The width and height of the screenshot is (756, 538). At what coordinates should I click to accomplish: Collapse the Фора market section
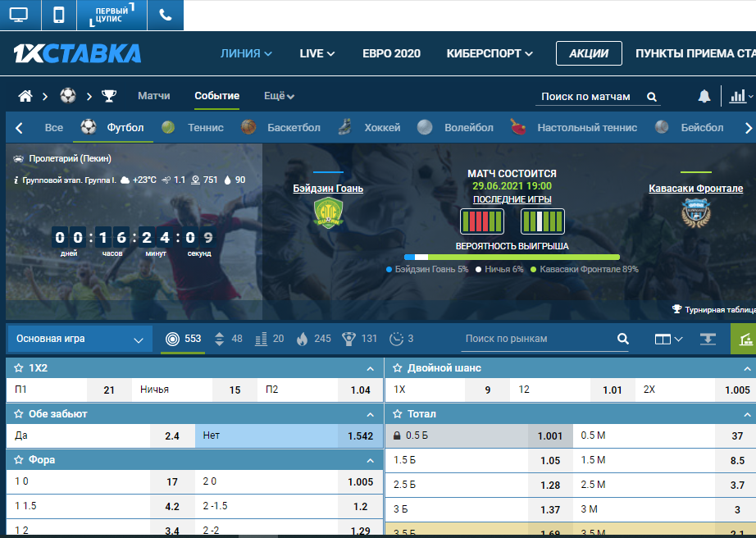(371, 460)
